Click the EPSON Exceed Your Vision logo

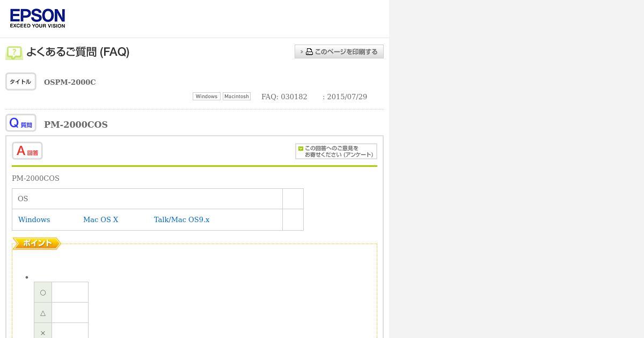click(38, 18)
